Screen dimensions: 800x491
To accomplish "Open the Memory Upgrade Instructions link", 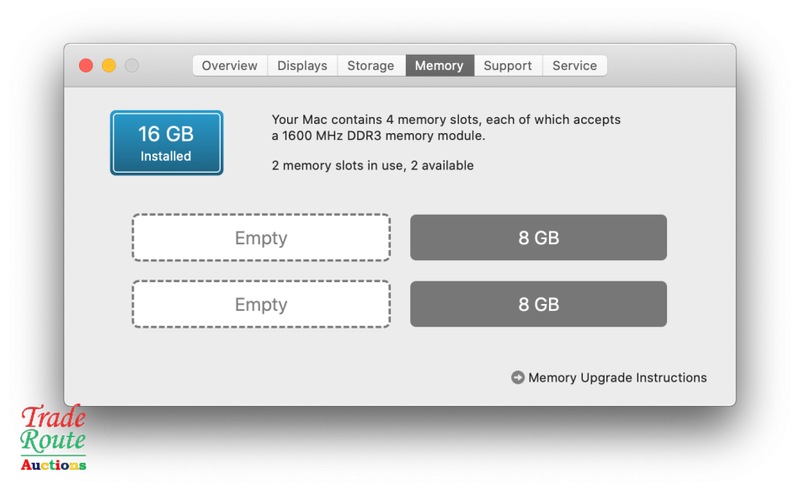I will (x=617, y=377).
